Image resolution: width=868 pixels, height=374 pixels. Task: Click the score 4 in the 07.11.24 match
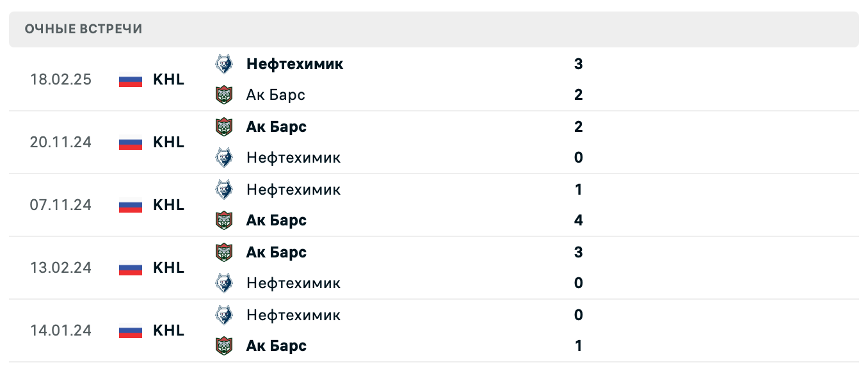pyautogui.click(x=579, y=220)
